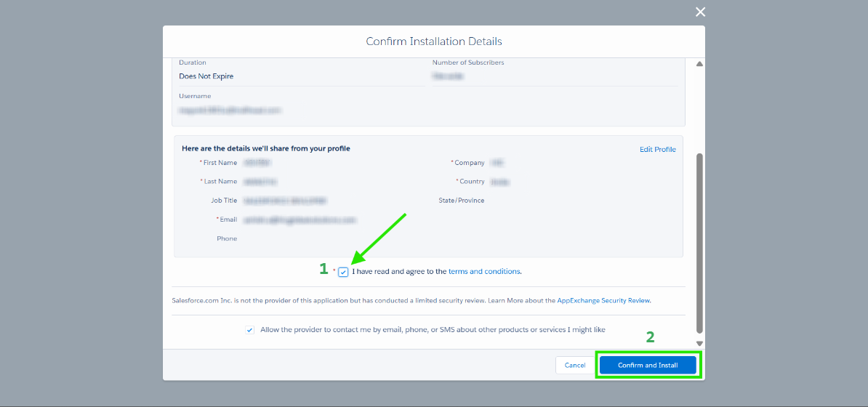The image size is (868, 407).
Task: Click the 'Duration' label
Action: pyautogui.click(x=192, y=63)
